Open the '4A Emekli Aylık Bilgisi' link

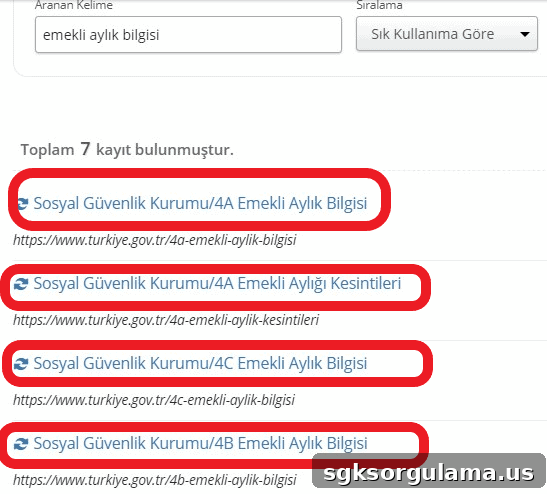pos(200,203)
